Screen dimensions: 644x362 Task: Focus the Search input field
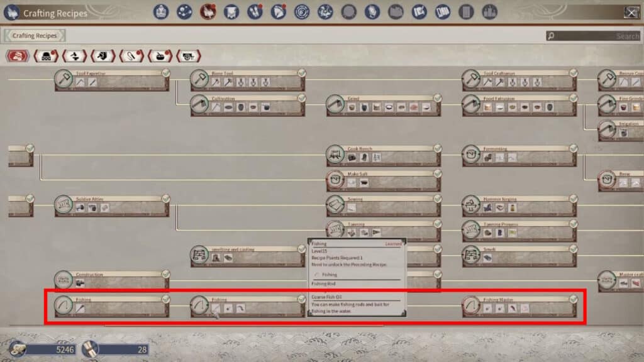593,36
